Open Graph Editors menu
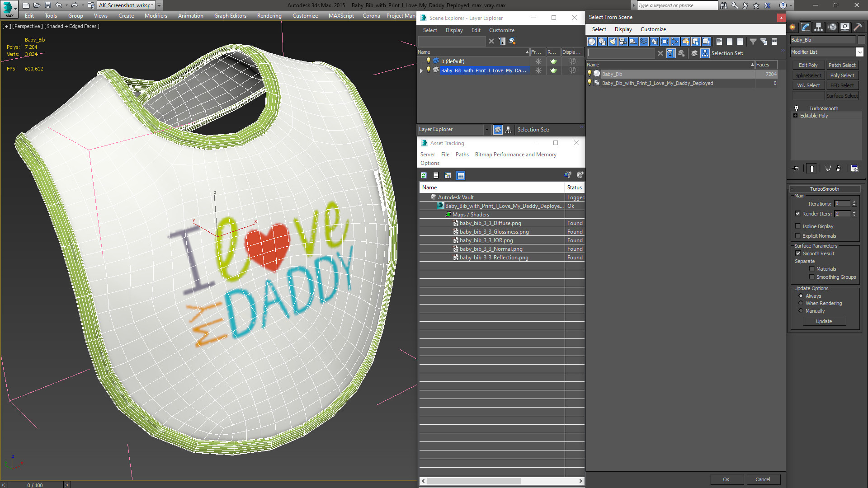Image resolution: width=868 pixels, height=488 pixels. [230, 16]
